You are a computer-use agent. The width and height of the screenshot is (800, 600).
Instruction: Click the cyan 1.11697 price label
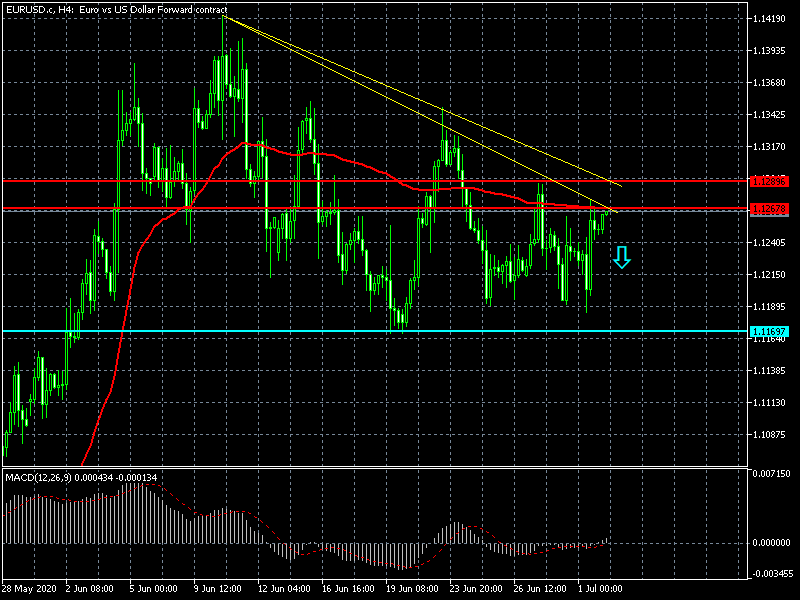(x=770, y=332)
